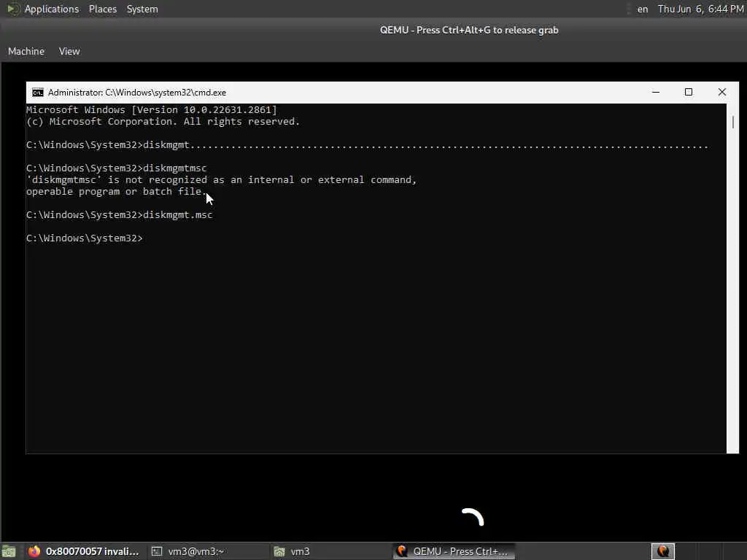The width and height of the screenshot is (747, 560).
Task: Open the View menu in QEMU
Action: (x=69, y=51)
